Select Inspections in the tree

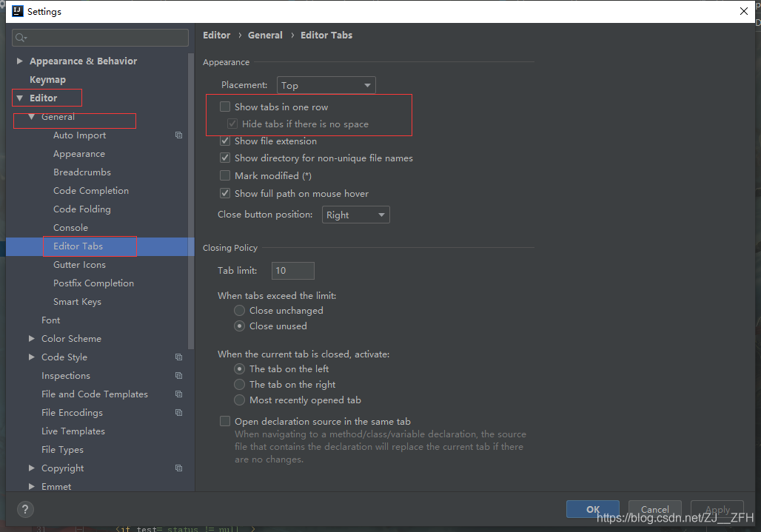[x=66, y=375]
